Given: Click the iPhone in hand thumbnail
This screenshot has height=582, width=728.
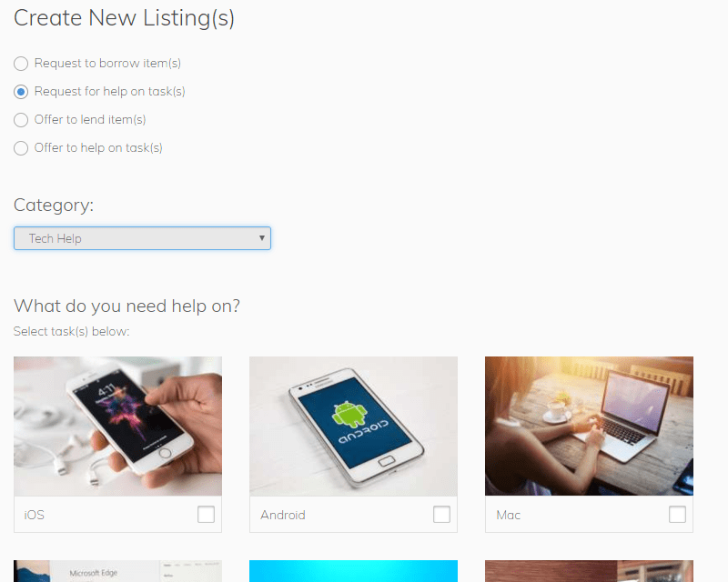Looking at the screenshot, I should [x=118, y=426].
